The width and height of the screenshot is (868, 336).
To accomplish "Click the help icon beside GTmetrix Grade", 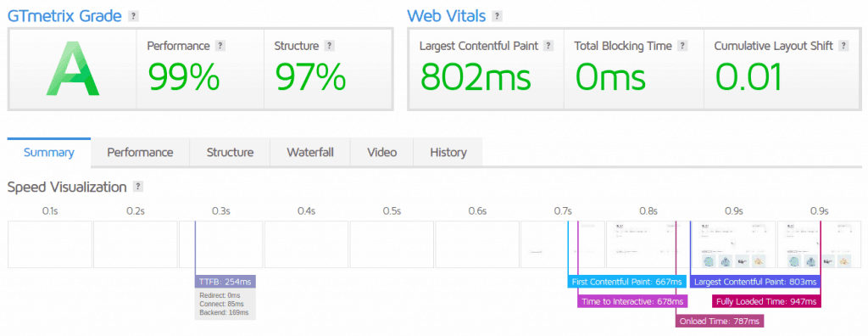I will (133, 16).
